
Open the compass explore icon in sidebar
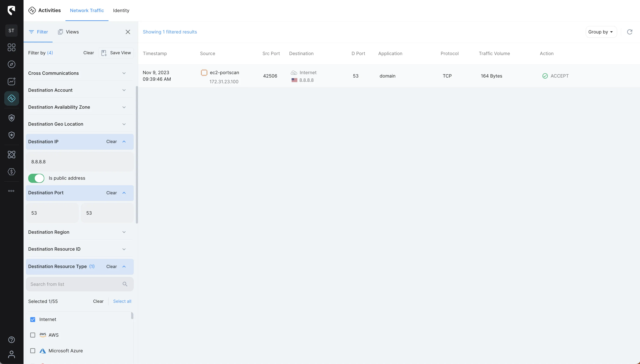point(11,64)
